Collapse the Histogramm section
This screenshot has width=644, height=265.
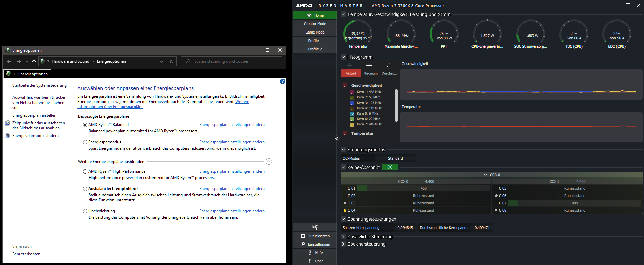pyautogui.click(x=343, y=57)
